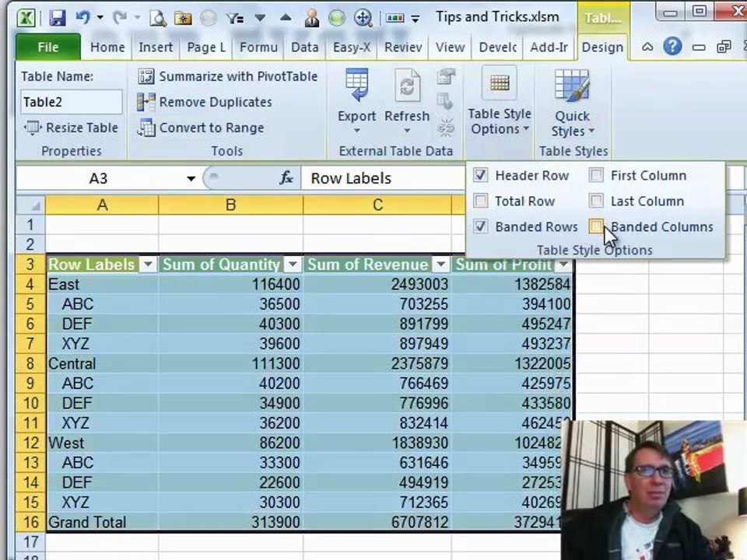Open the File tab
Image resolution: width=747 pixels, height=560 pixels.
click(48, 47)
